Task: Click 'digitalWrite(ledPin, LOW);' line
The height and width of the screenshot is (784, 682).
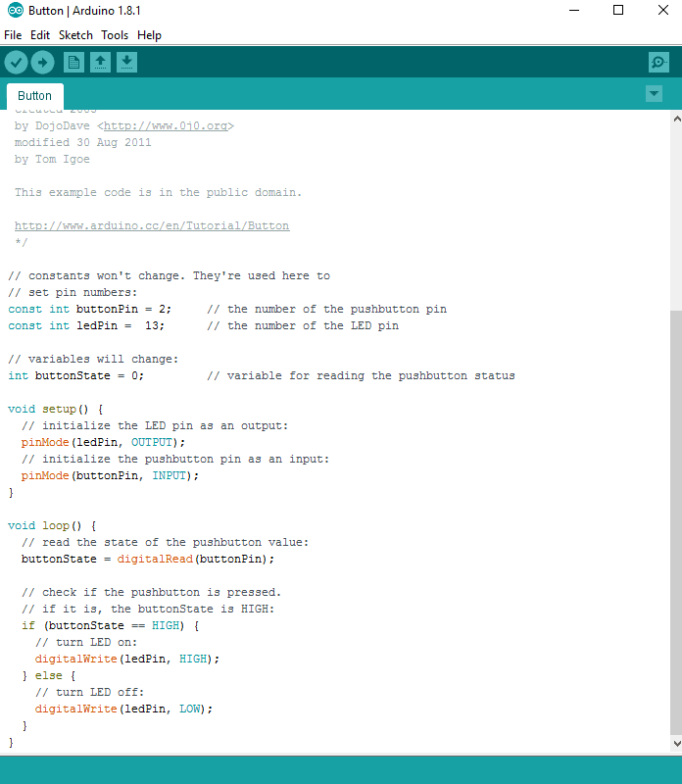Action: click(123, 709)
